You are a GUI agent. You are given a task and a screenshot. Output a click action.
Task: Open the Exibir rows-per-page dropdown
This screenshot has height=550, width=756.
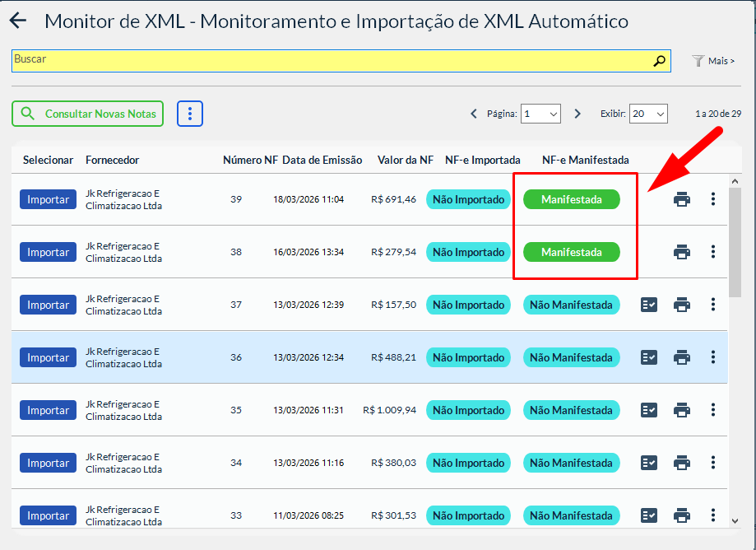648,114
